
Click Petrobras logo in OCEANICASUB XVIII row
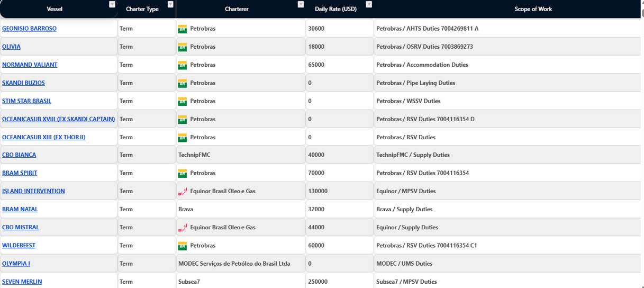(x=183, y=119)
